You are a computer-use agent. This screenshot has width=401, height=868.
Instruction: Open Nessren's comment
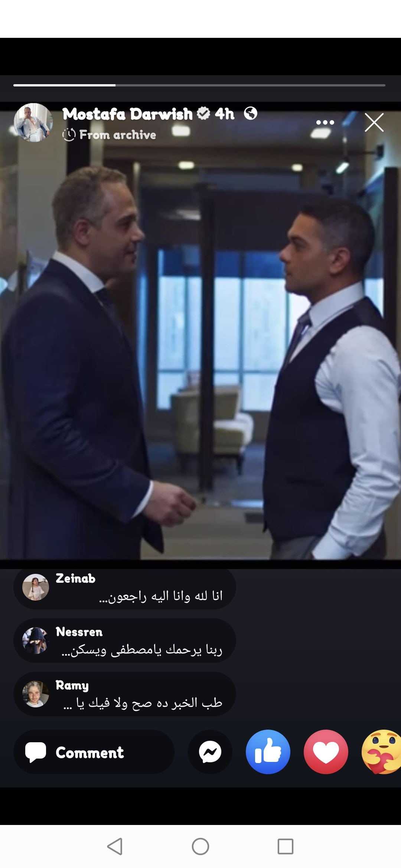[x=125, y=641]
